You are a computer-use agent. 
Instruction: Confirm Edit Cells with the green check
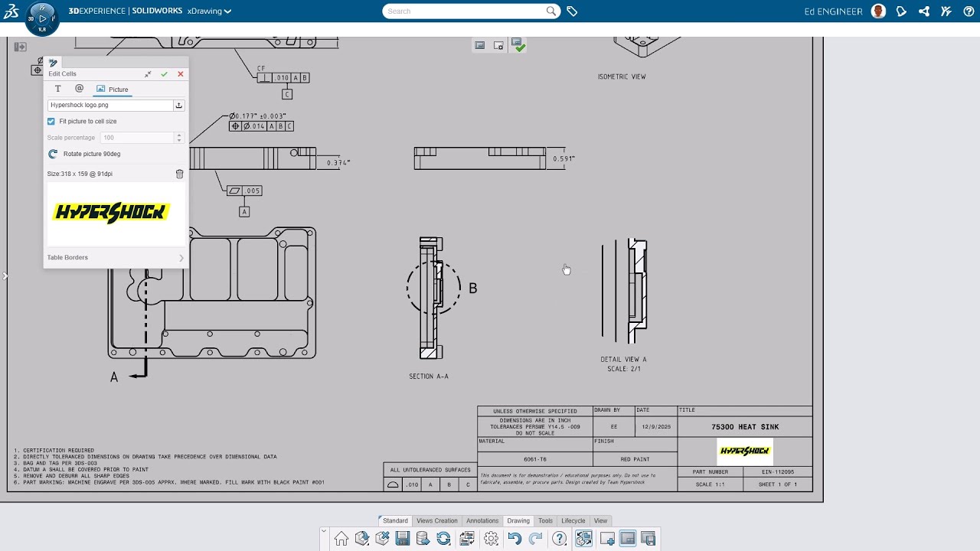[x=164, y=74]
